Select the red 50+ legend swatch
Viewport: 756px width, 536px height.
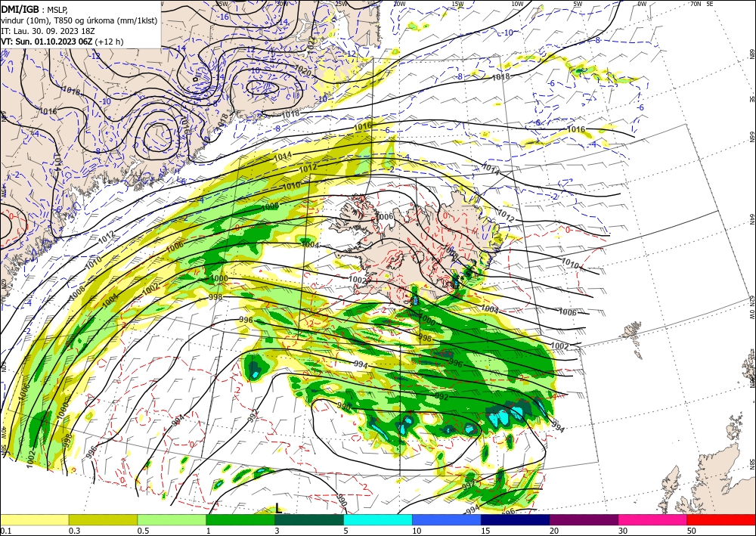[x=721, y=519]
